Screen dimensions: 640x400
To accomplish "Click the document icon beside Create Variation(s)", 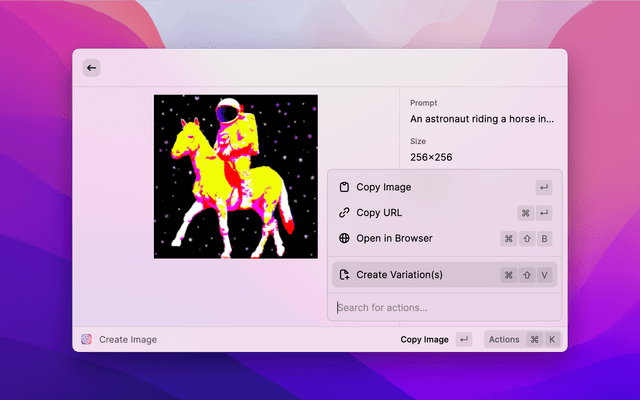I will (x=344, y=275).
